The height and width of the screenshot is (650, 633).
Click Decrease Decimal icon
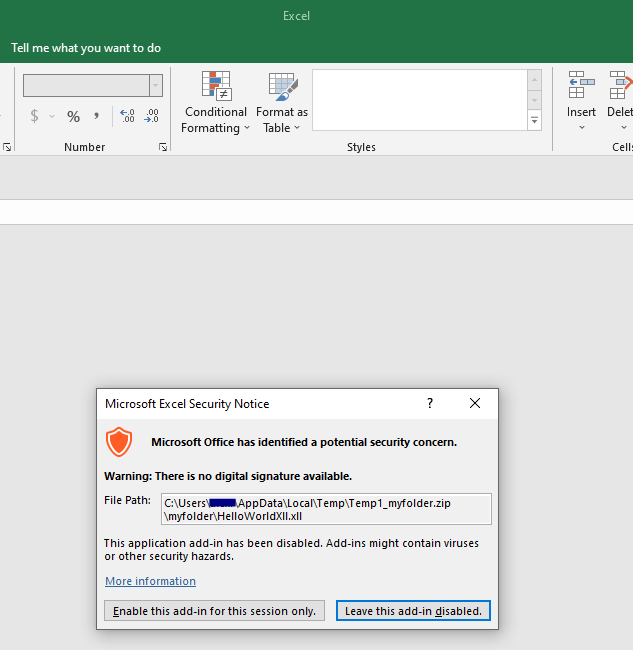[x=151, y=116]
